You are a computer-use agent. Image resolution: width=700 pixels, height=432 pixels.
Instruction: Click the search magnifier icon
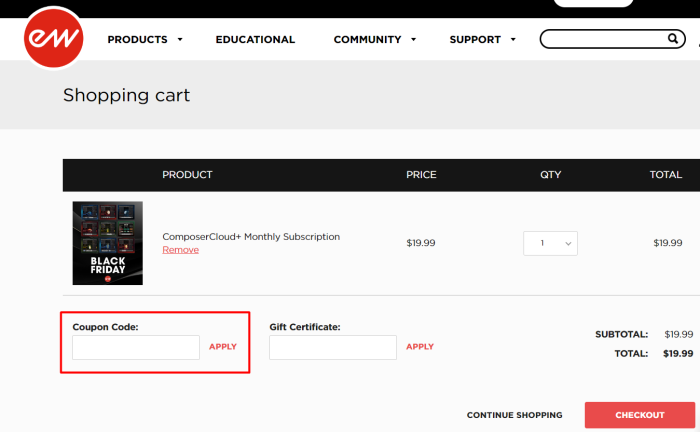click(x=673, y=39)
